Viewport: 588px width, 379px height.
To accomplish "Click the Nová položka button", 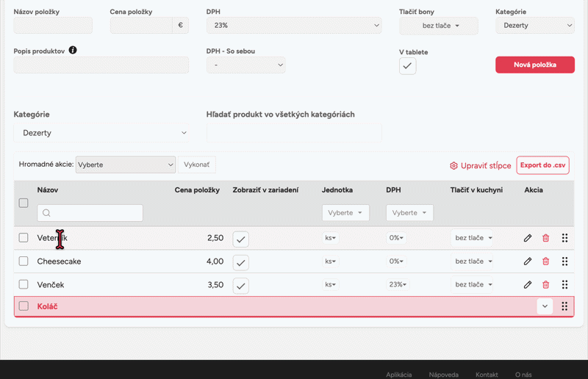I will [x=535, y=65].
